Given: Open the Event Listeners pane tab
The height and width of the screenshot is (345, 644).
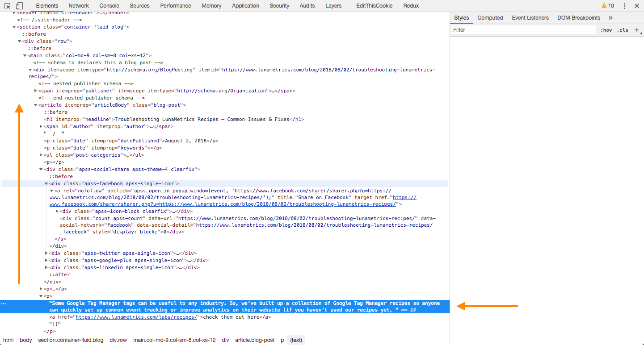Looking at the screenshot, I should [530, 18].
